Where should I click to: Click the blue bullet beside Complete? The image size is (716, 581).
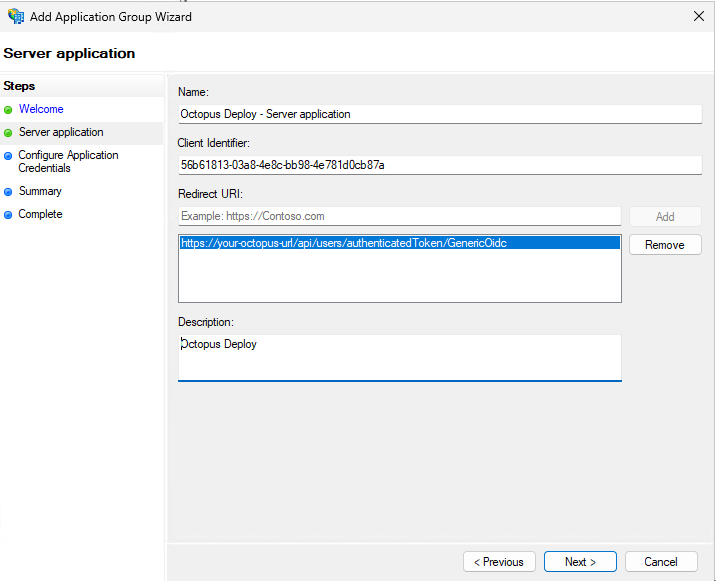tap(8, 215)
